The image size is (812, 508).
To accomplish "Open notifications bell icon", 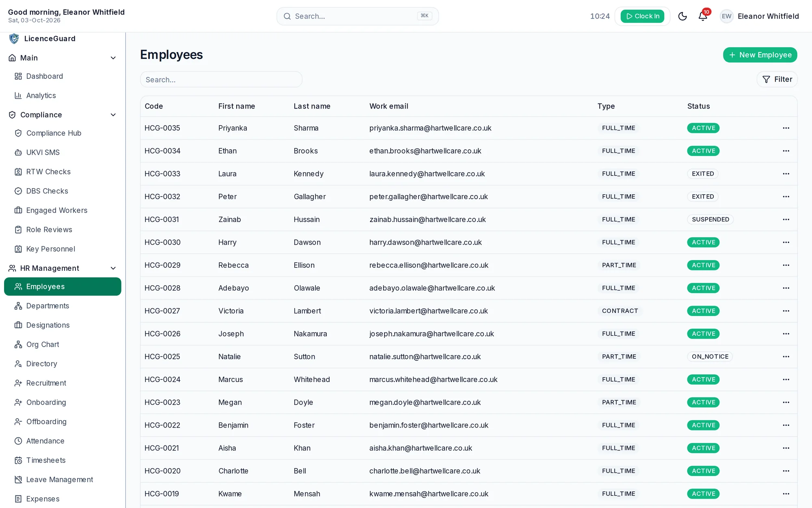I will coord(703,16).
